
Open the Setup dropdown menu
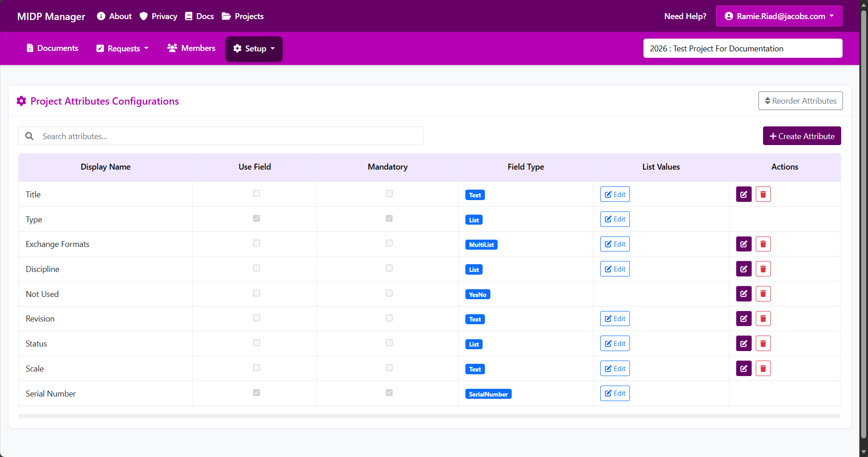click(254, 49)
